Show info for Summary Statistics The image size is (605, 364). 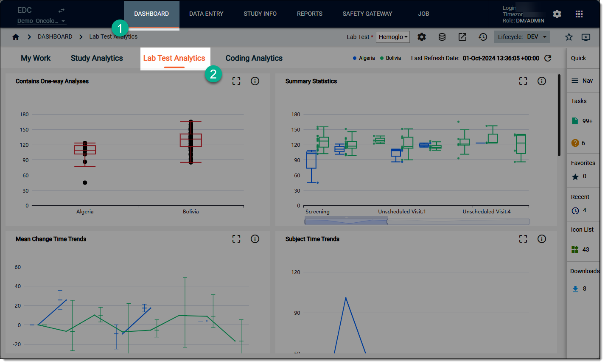(542, 81)
